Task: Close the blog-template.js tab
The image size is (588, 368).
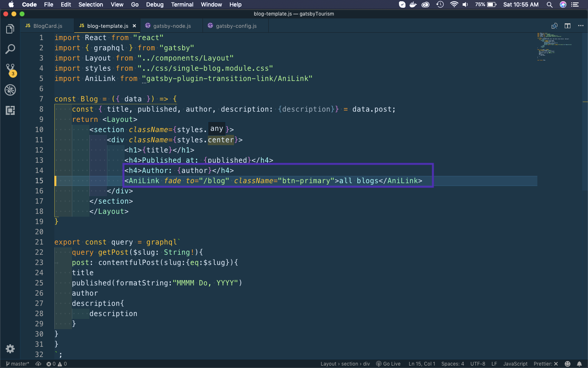Action: 134,26
